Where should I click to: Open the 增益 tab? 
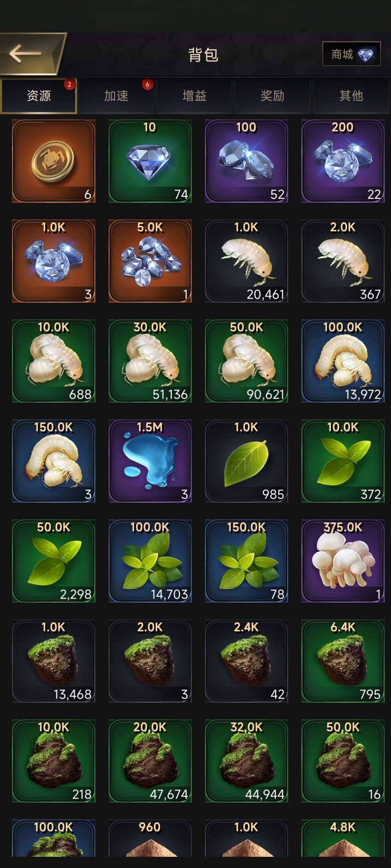(194, 96)
